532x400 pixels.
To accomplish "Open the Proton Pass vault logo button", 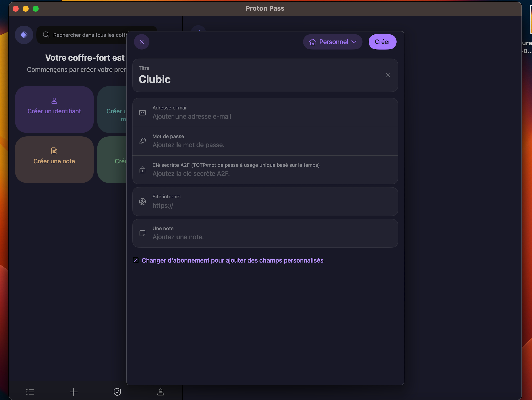I will pyautogui.click(x=24, y=35).
